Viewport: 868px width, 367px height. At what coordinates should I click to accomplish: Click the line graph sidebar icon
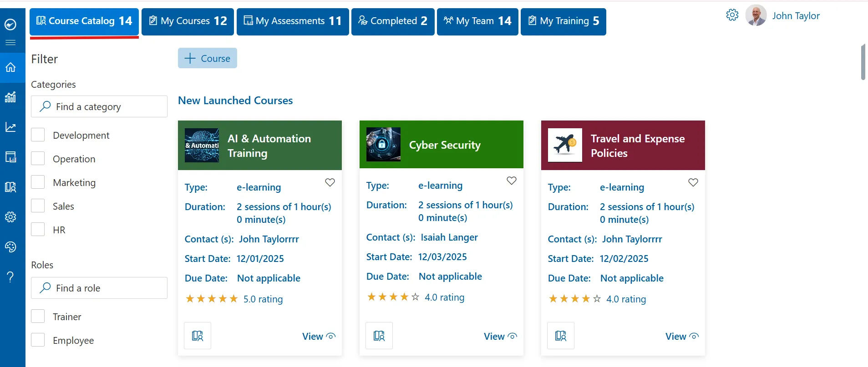[10, 127]
